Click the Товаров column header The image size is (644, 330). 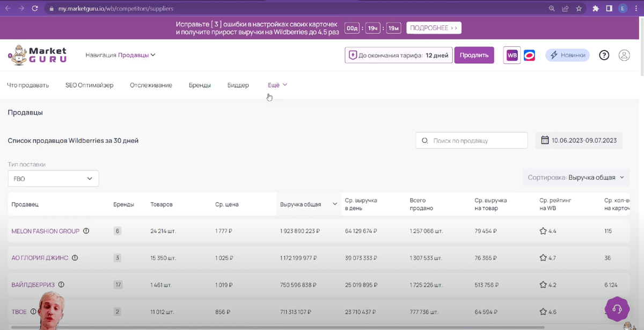click(162, 204)
